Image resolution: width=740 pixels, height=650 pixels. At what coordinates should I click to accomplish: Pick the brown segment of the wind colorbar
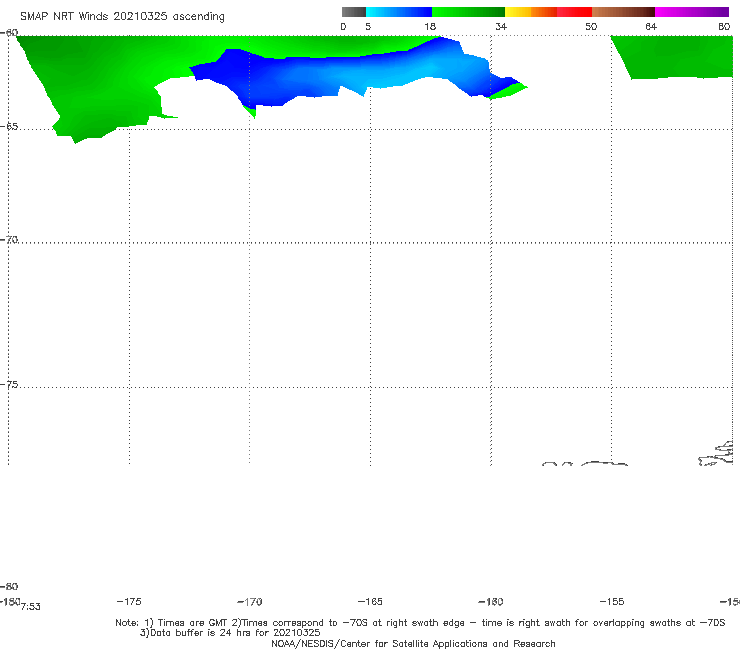click(623, 12)
